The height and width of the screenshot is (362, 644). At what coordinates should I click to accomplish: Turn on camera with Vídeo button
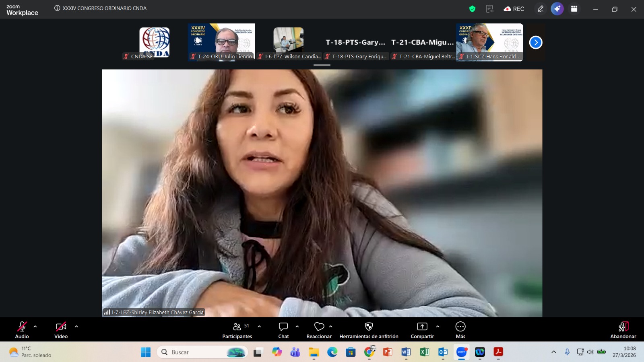tap(61, 330)
